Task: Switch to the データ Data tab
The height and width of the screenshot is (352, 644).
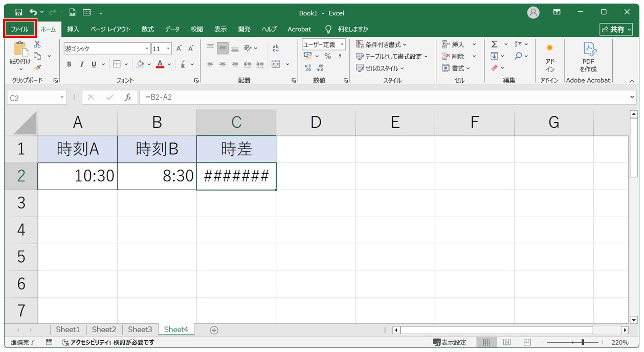Action: (x=172, y=29)
